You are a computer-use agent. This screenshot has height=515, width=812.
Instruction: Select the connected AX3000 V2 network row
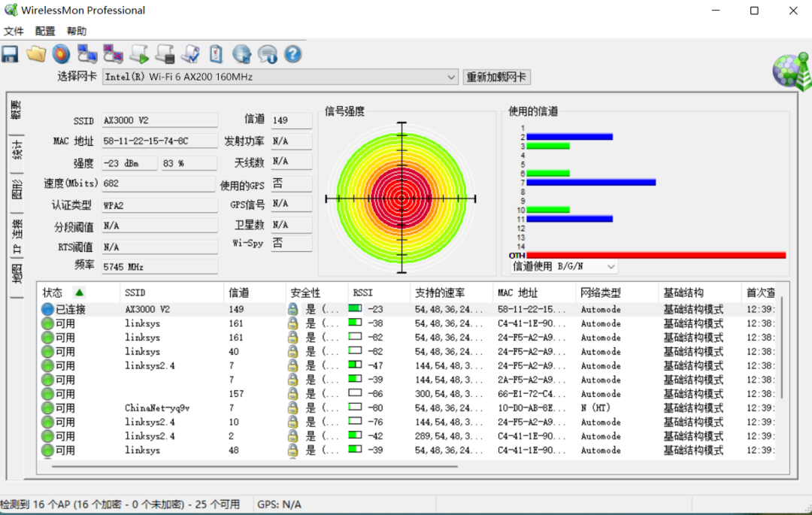(x=408, y=309)
